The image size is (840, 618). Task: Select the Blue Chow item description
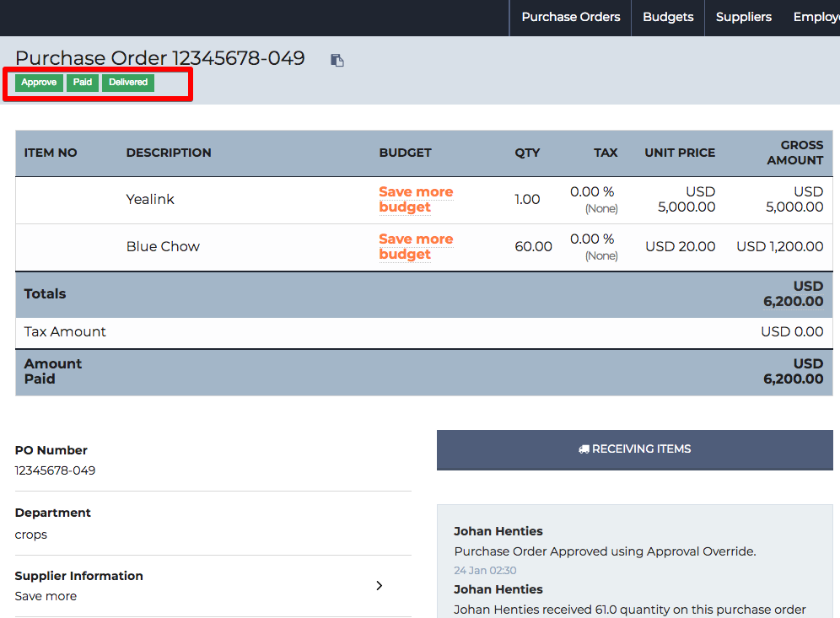pos(163,246)
